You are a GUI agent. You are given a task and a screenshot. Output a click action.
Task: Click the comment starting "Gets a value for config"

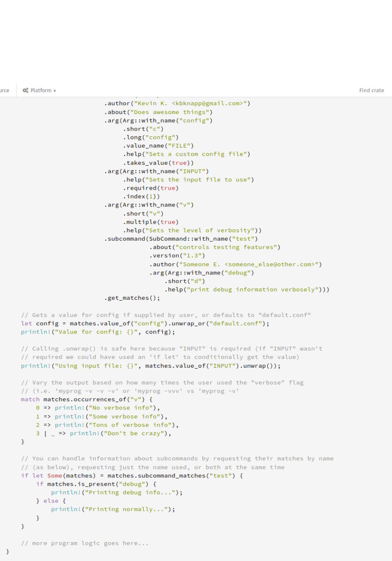click(x=166, y=315)
